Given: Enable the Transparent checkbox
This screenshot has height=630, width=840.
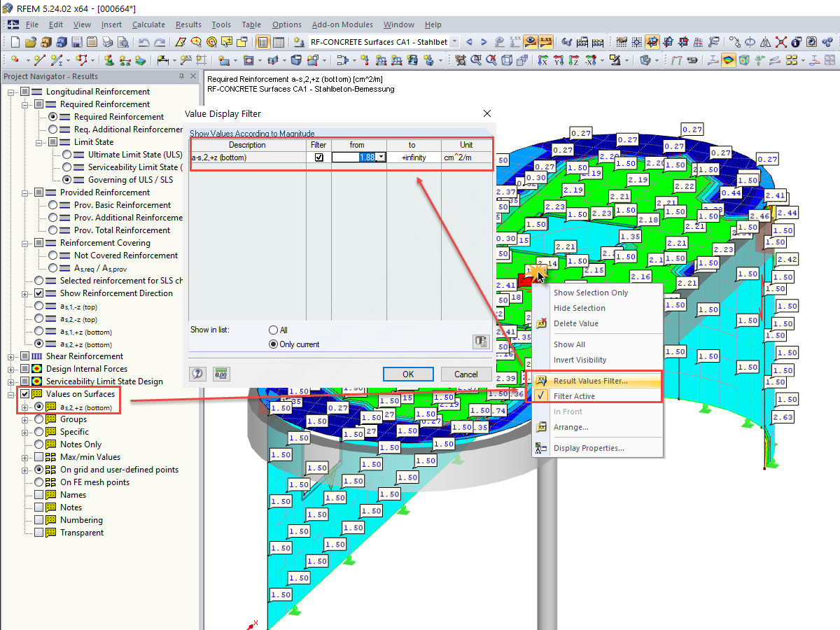Looking at the screenshot, I should [38, 533].
